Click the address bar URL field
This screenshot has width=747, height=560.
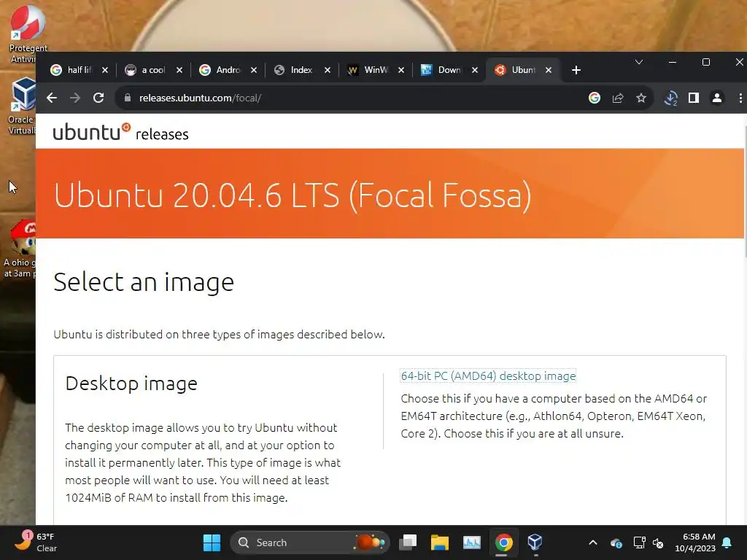[x=350, y=98]
